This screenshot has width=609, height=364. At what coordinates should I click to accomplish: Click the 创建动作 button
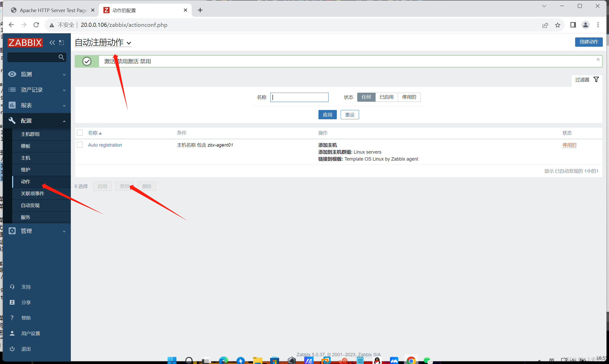click(589, 42)
